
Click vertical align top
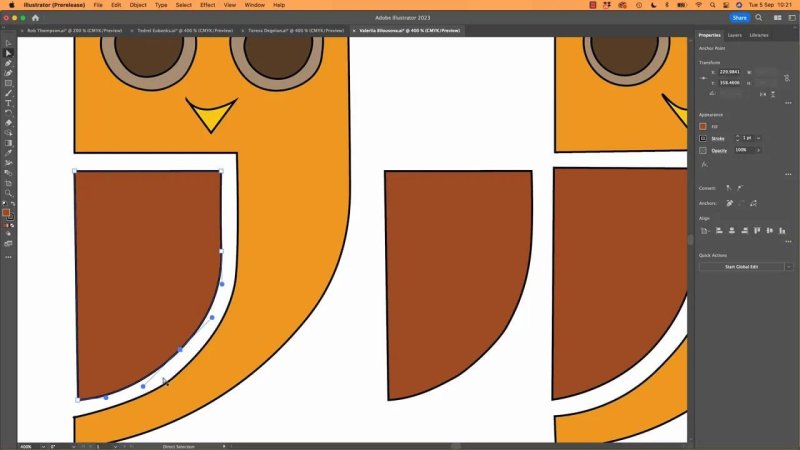(757, 231)
